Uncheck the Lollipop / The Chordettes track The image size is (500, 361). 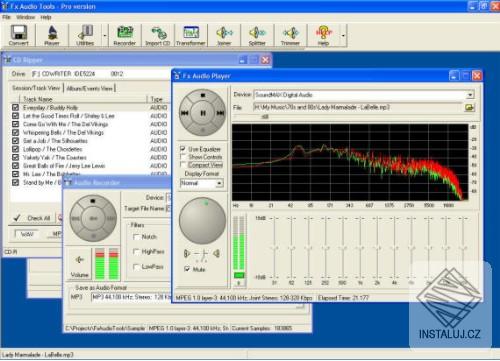tap(15, 149)
